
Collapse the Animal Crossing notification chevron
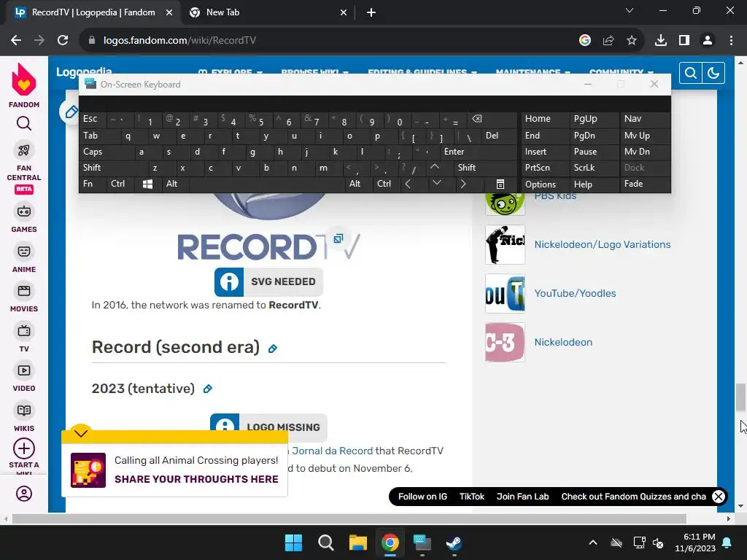[80, 433]
